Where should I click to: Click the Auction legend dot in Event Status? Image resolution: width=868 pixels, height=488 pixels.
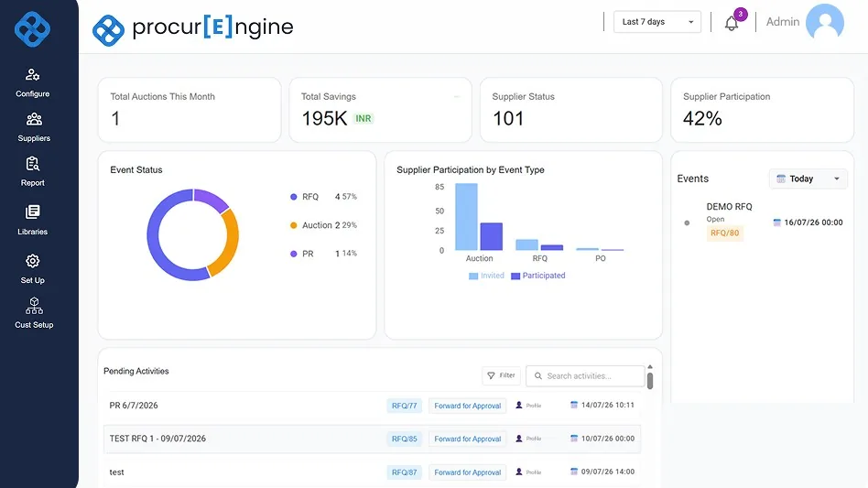[293, 225]
